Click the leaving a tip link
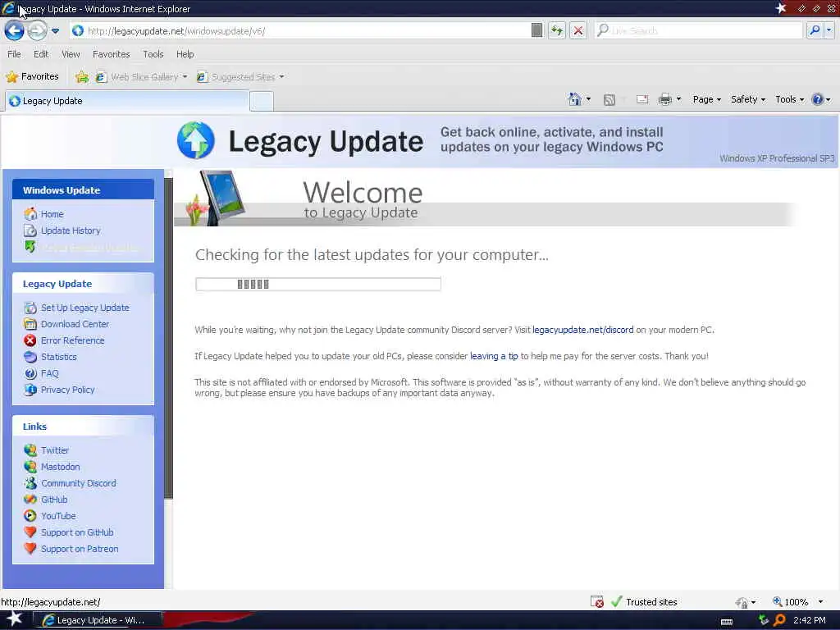 tap(494, 356)
